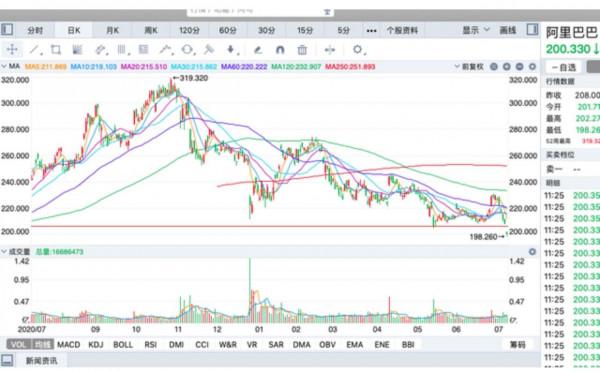Select the shaded region drawing tool
This screenshot has width=600, height=373.
(x=77, y=50)
